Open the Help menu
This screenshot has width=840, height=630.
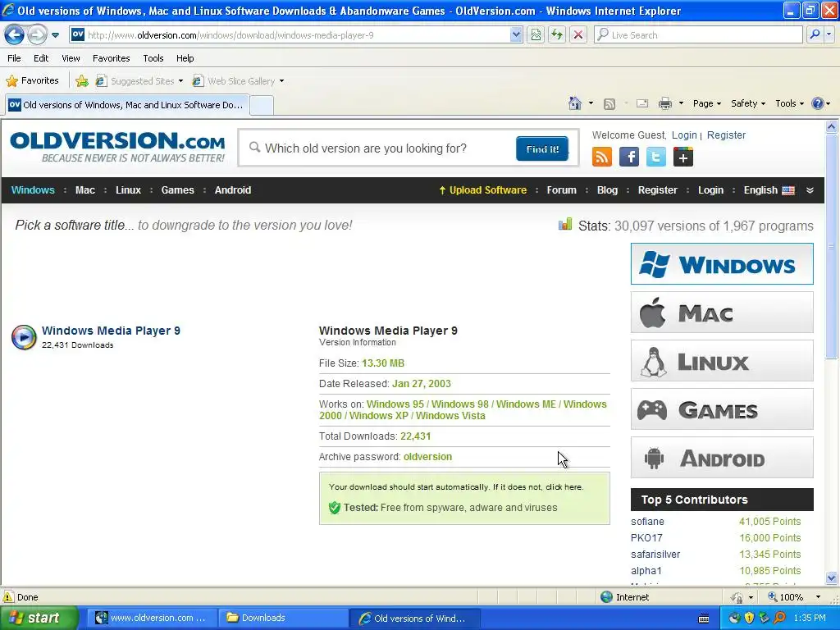185,58
